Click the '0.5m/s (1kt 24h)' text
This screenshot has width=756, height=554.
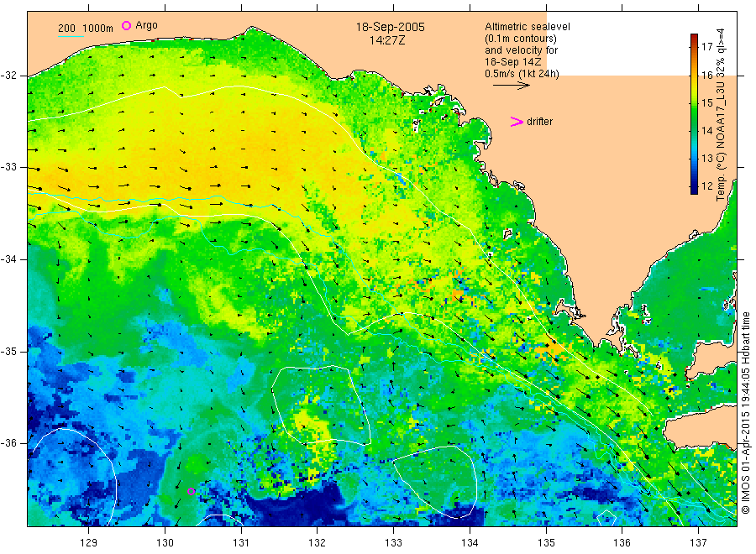[x=522, y=74]
